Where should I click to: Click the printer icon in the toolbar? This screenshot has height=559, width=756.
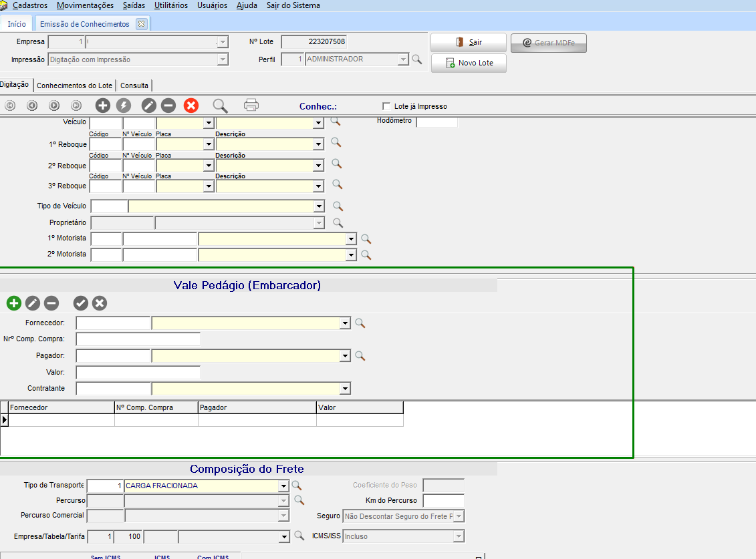click(251, 106)
